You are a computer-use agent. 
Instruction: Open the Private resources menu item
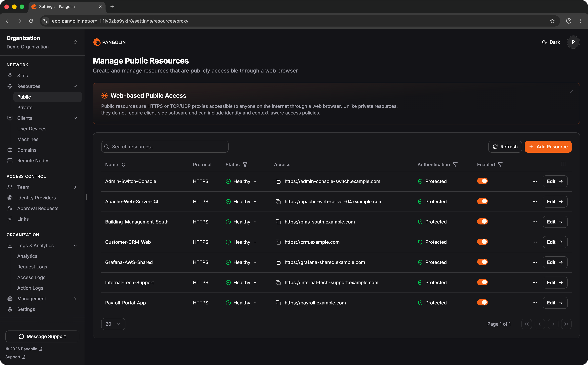[x=25, y=107]
